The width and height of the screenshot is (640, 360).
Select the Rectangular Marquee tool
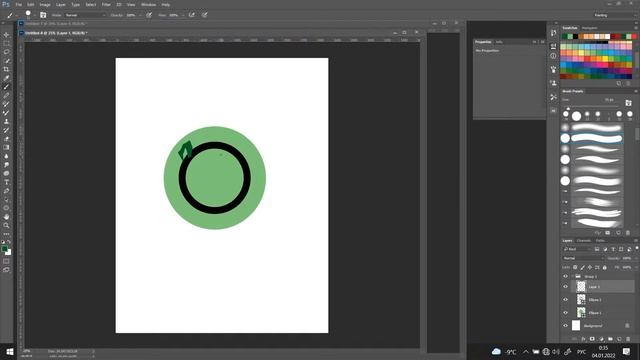(x=6, y=43)
